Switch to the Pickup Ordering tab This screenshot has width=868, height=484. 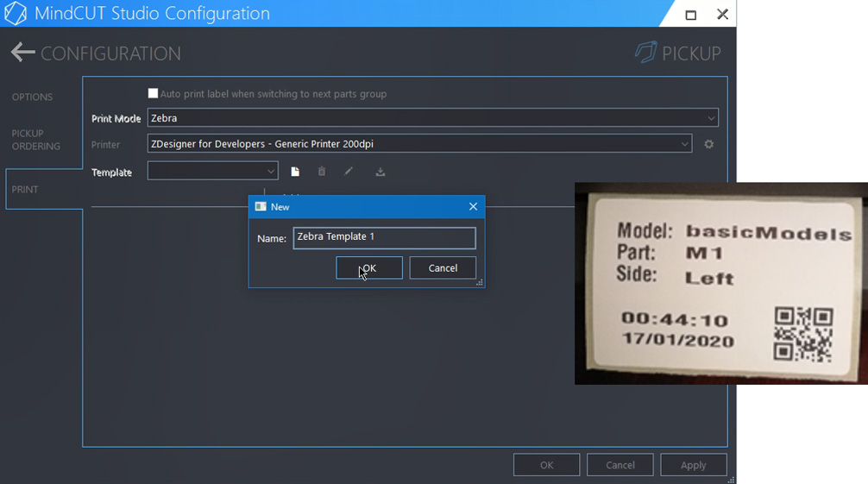[36, 140]
